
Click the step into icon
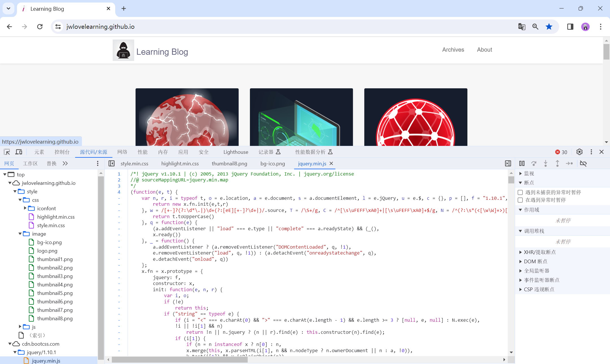(546, 163)
